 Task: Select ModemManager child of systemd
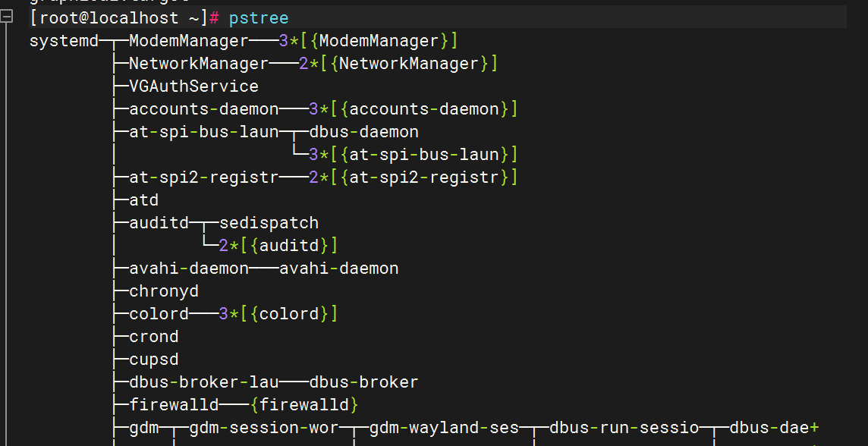point(189,41)
